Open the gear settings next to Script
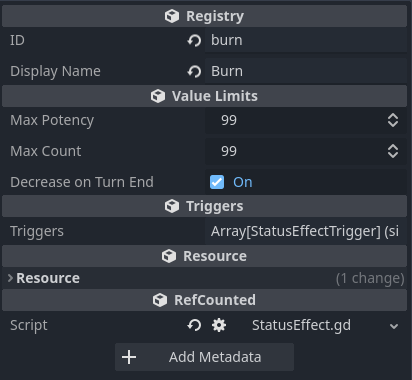This screenshot has height=380, width=412. (219, 325)
